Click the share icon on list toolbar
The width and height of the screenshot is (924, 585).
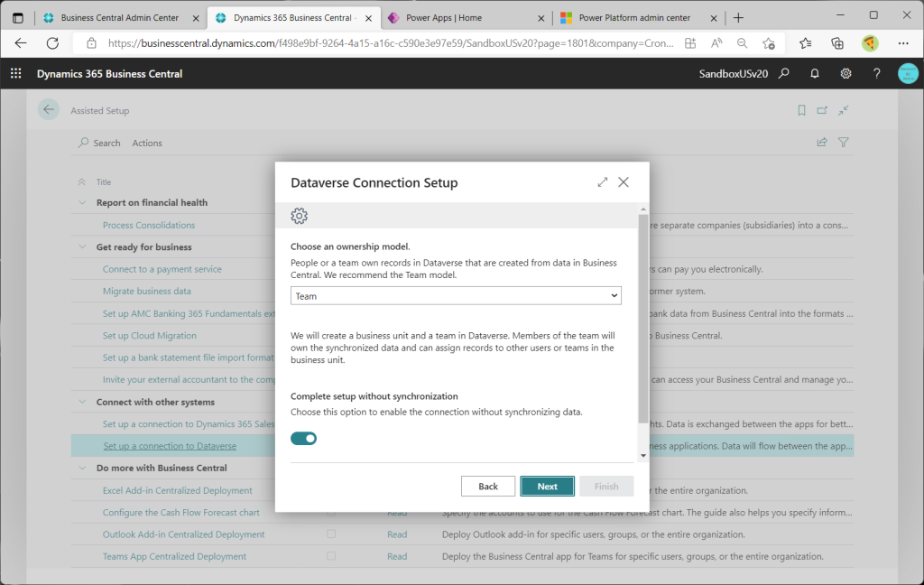[822, 142]
